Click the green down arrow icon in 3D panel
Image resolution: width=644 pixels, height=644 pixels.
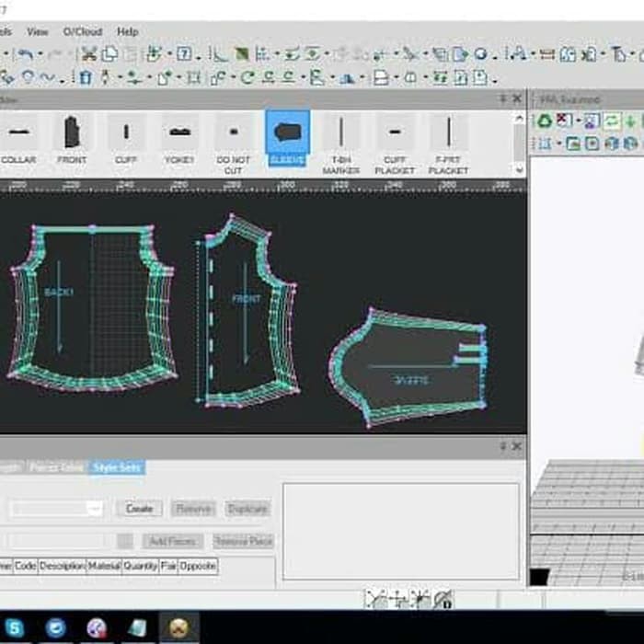pyautogui.click(x=631, y=121)
